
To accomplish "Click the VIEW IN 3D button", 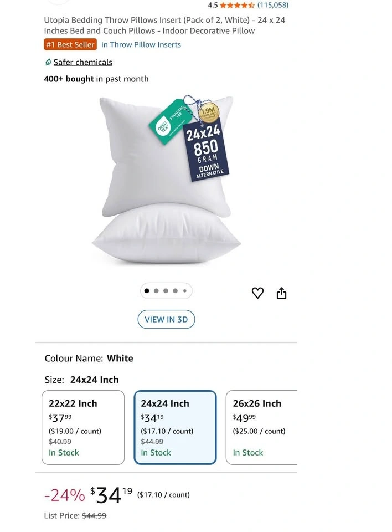I will coord(166,319).
